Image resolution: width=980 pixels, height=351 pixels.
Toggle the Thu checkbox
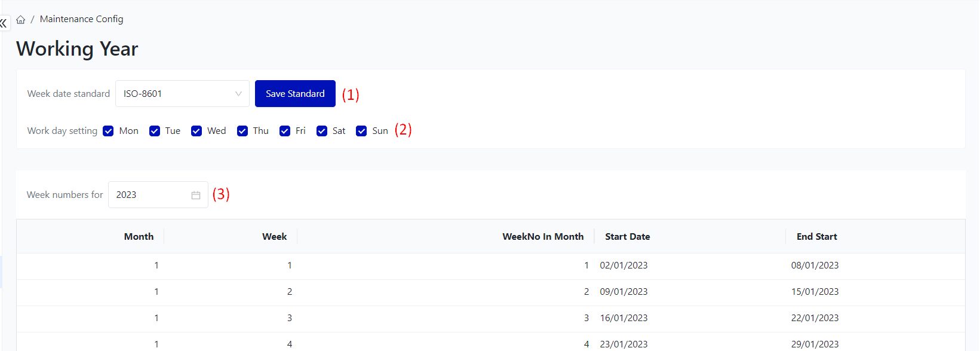click(242, 131)
